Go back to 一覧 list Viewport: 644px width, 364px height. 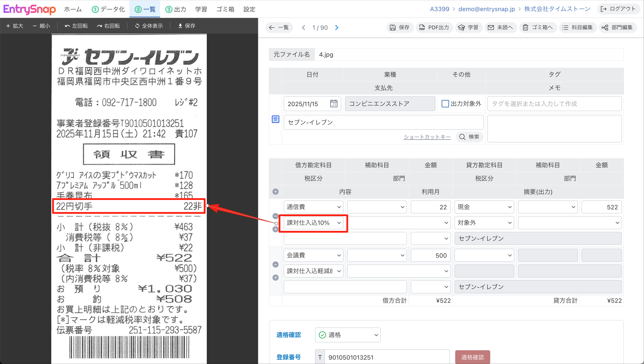(x=279, y=28)
